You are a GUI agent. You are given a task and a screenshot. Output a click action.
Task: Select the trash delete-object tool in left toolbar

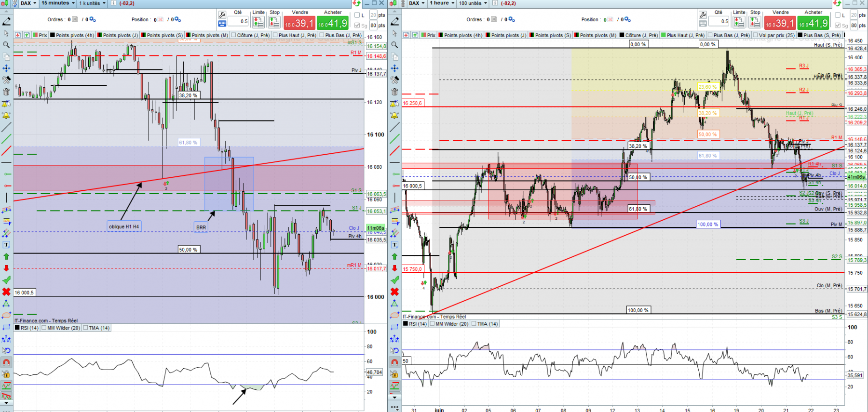[x=6, y=92]
